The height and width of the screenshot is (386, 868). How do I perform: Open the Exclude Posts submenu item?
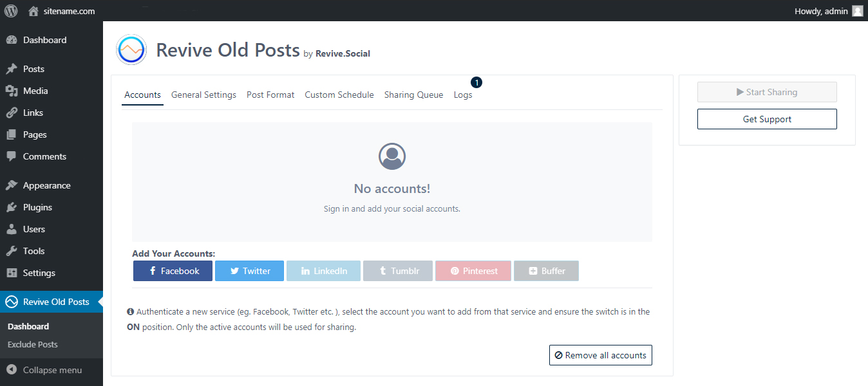coord(33,344)
